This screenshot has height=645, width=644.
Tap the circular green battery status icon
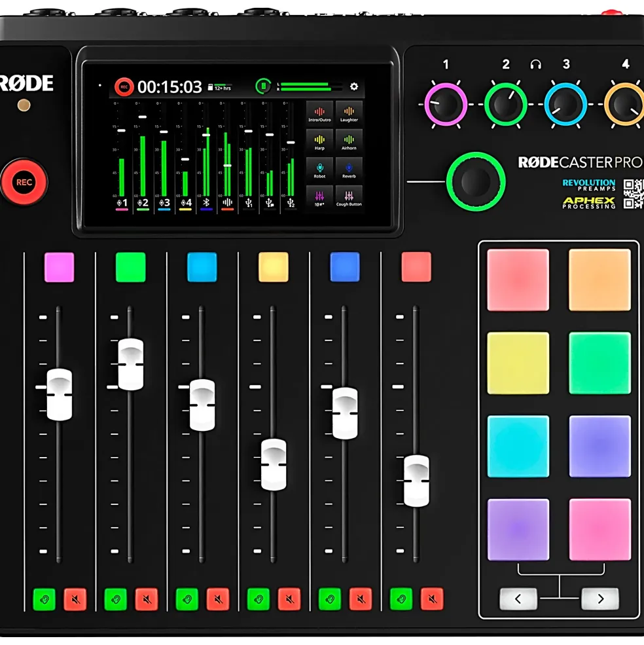[263, 86]
